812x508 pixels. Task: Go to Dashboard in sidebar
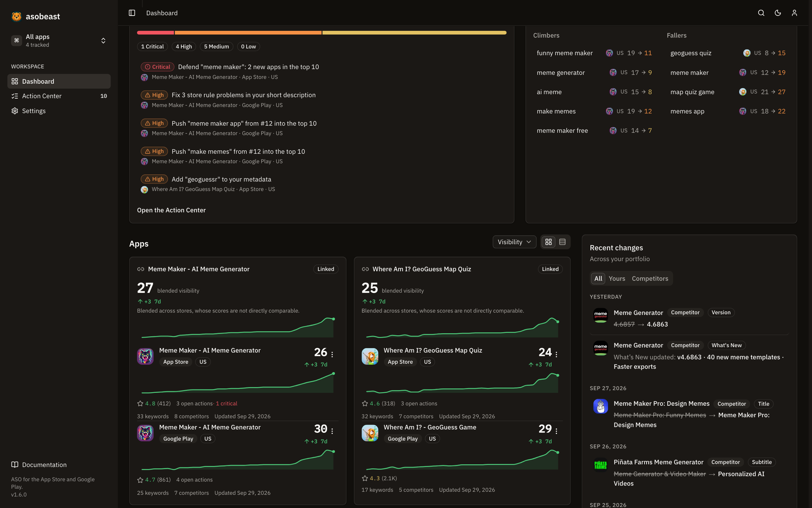tap(59, 81)
